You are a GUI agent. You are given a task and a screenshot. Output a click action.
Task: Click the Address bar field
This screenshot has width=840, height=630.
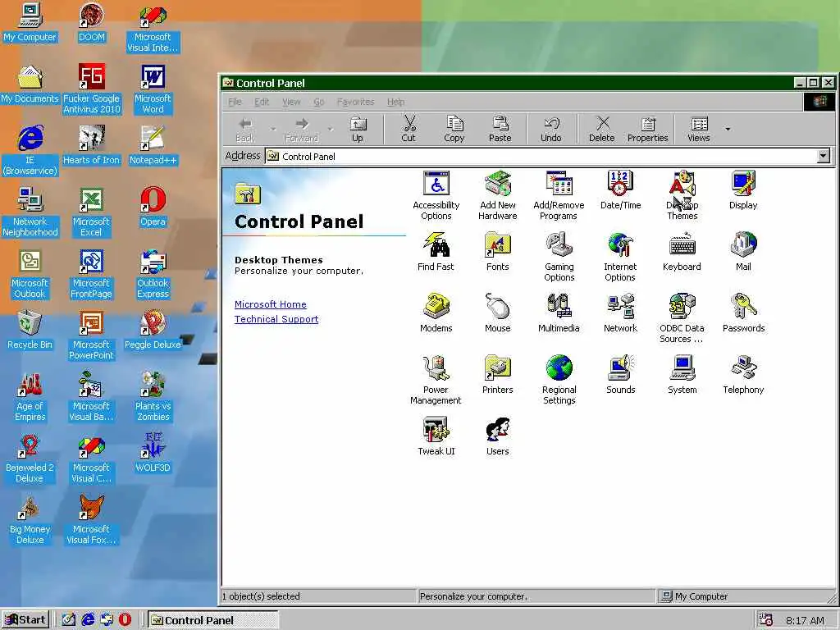[547, 156]
